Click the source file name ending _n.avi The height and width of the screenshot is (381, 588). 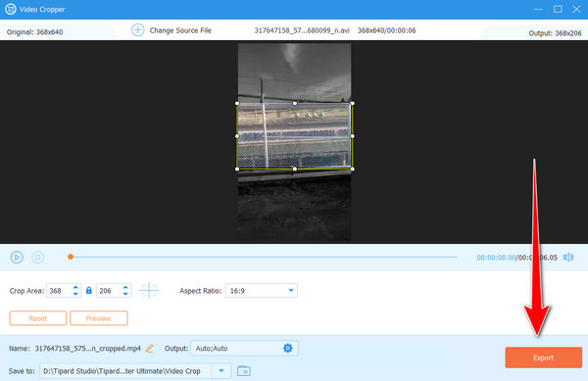coord(302,30)
